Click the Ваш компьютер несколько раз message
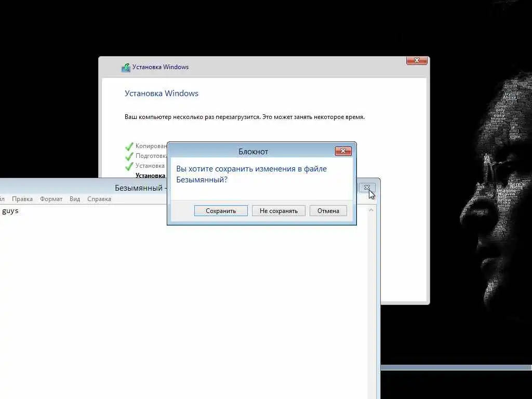Image resolution: width=532 pixels, height=399 pixels. click(x=245, y=117)
